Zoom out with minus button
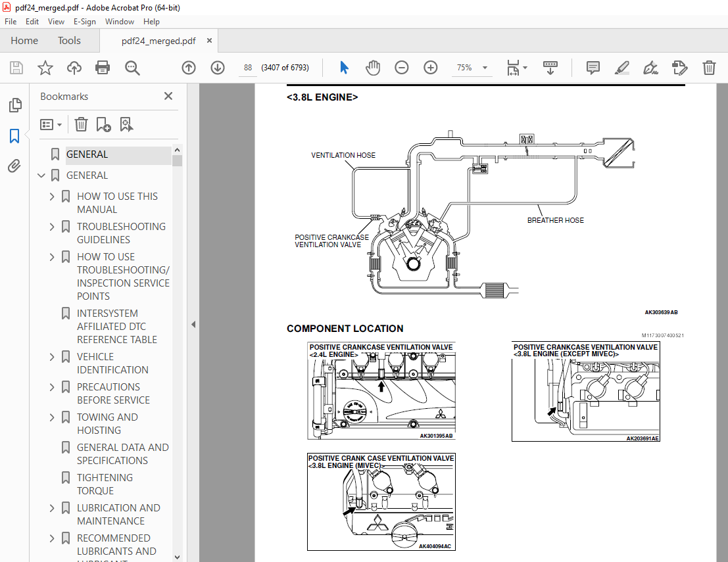The width and height of the screenshot is (728, 562). (x=402, y=68)
